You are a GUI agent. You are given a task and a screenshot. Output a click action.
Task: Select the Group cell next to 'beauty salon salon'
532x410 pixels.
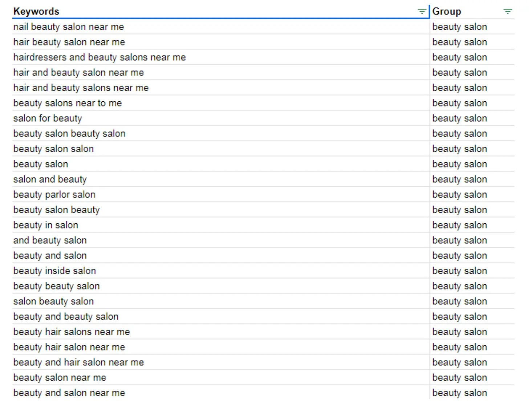click(460, 149)
